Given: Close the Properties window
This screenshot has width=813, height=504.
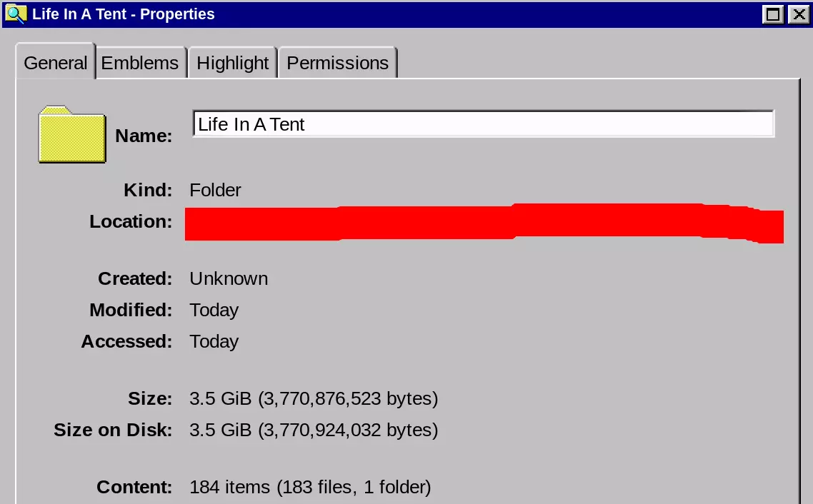Looking at the screenshot, I should [x=799, y=14].
